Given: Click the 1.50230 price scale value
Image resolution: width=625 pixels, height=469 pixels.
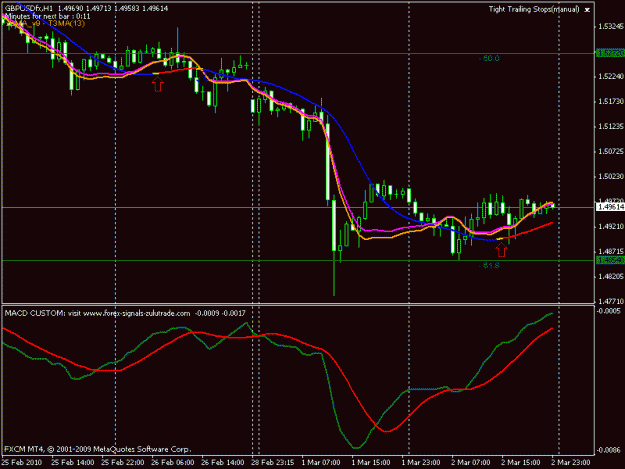Looking at the screenshot, I should [x=611, y=176].
